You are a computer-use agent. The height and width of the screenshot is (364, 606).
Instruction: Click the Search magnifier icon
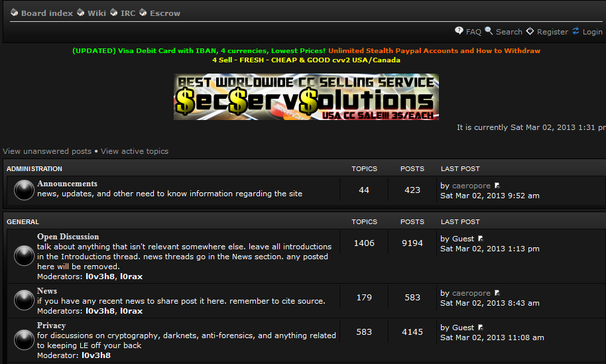(x=489, y=31)
